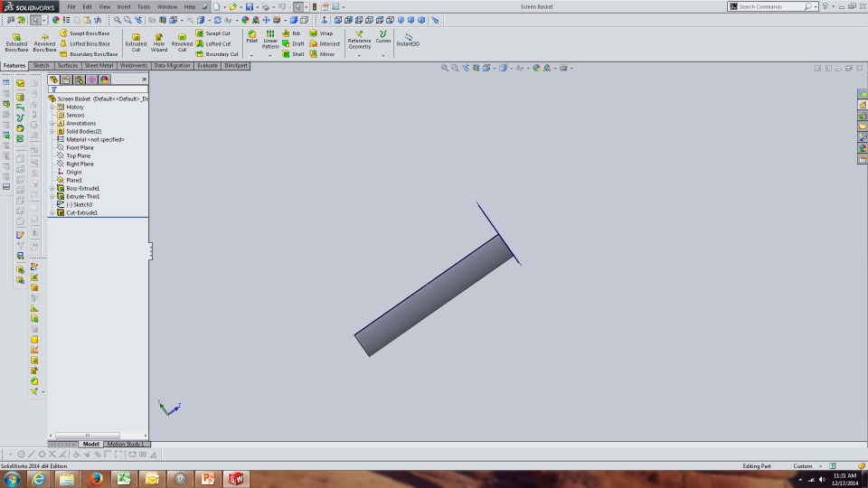Select the Revolved Boss/Base tool
This screenshot has width=868, height=488.
point(44,42)
